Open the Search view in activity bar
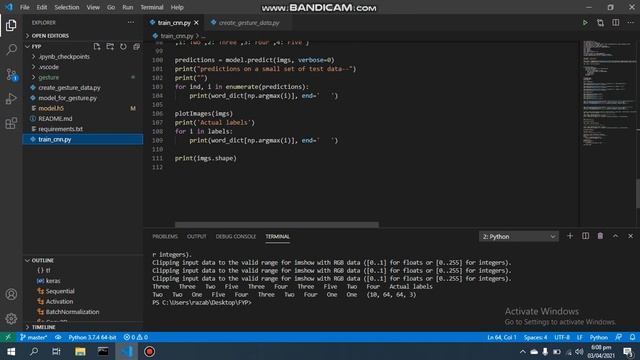This screenshot has height=360, width=640. pyautogui.click(x=11, y=50)
